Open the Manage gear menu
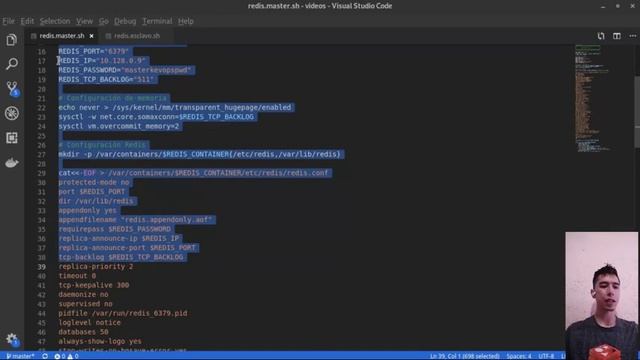 (12, 339)
